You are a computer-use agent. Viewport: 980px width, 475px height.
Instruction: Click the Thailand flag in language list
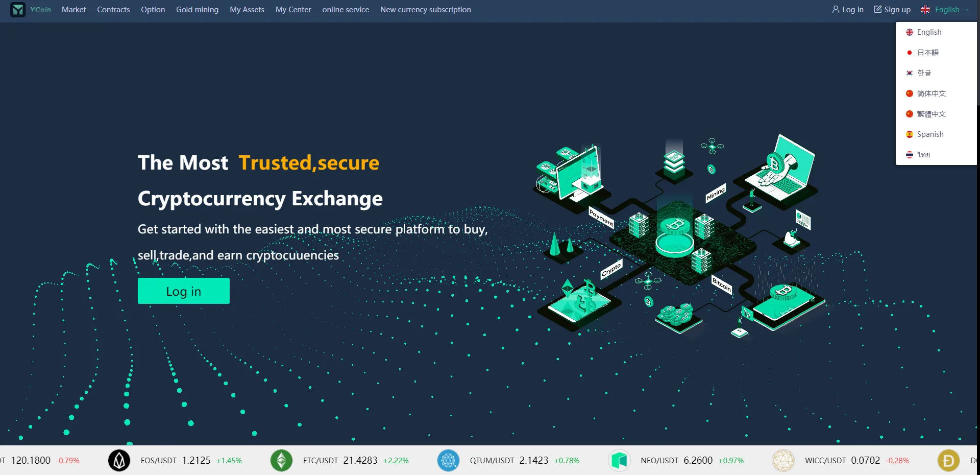[910, 155]
